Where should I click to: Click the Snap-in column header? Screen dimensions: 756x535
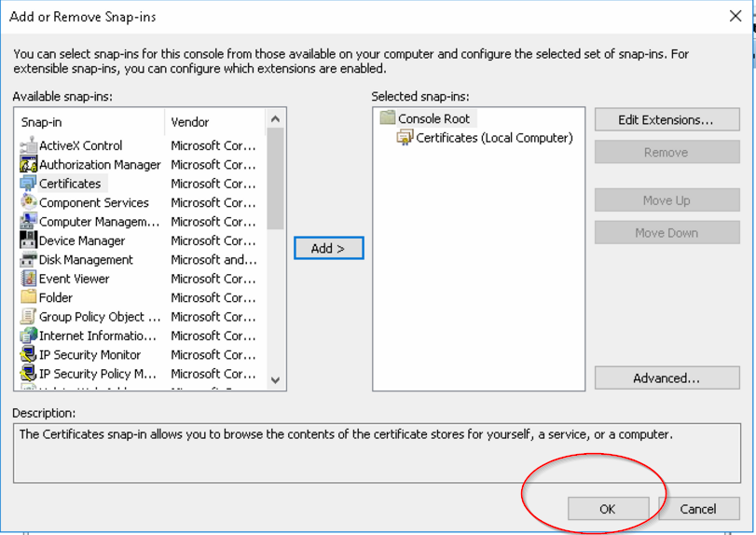(89, 122)
